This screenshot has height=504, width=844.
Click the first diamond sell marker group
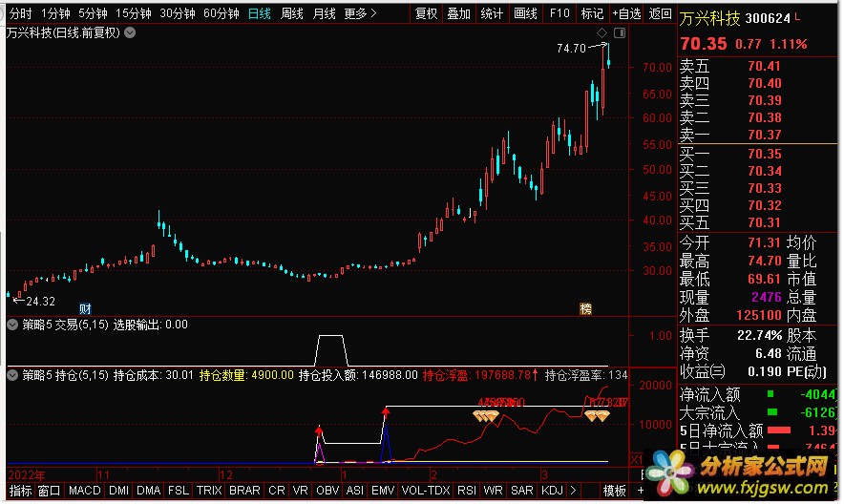pos(486,416)
